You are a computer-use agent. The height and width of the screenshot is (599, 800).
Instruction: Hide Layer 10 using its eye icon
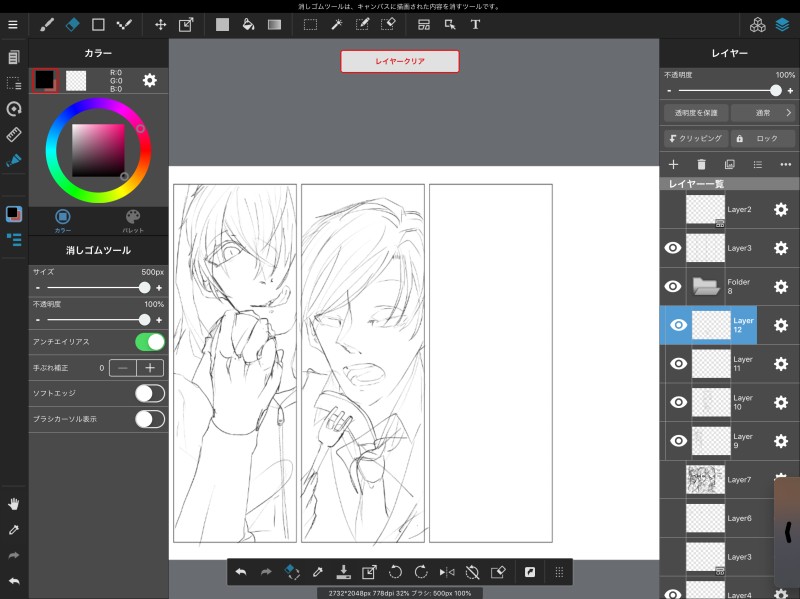coord(679,402)
